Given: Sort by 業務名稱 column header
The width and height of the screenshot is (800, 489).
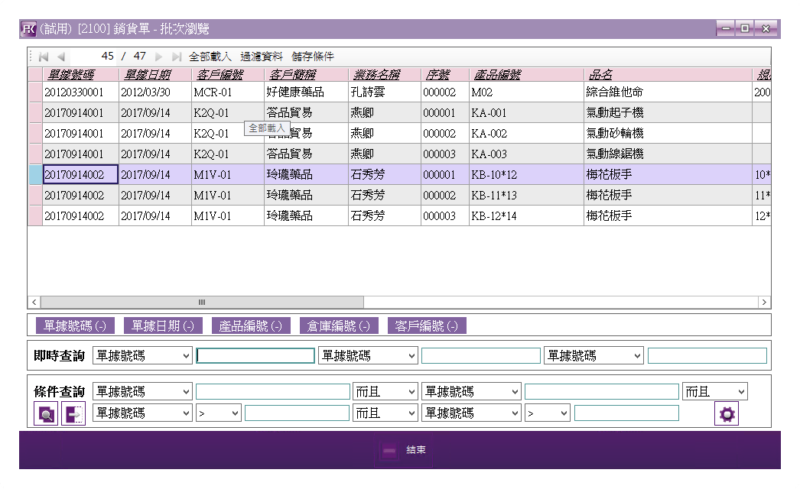Looking at the screenshot, I should [385, 75].
